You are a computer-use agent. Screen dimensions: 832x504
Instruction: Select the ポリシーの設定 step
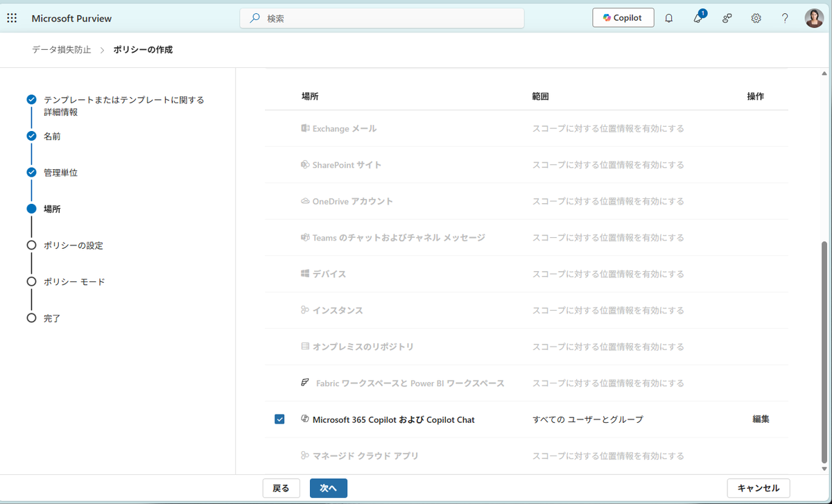(x=73, y=245)
